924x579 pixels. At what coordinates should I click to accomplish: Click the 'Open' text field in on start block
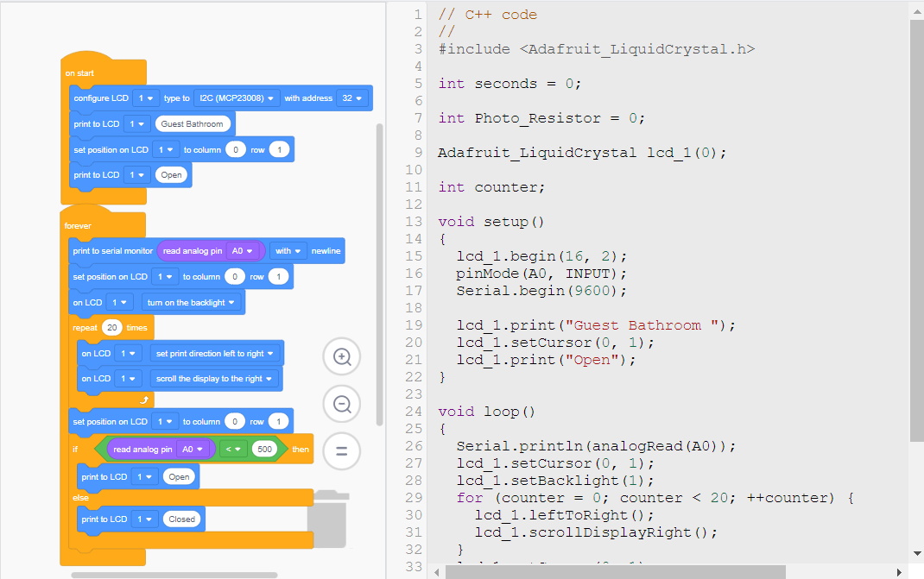point(172,175)
